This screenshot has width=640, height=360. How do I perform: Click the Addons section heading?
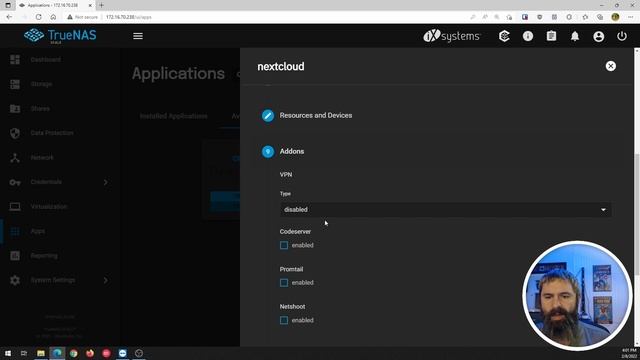pos(292,151)
